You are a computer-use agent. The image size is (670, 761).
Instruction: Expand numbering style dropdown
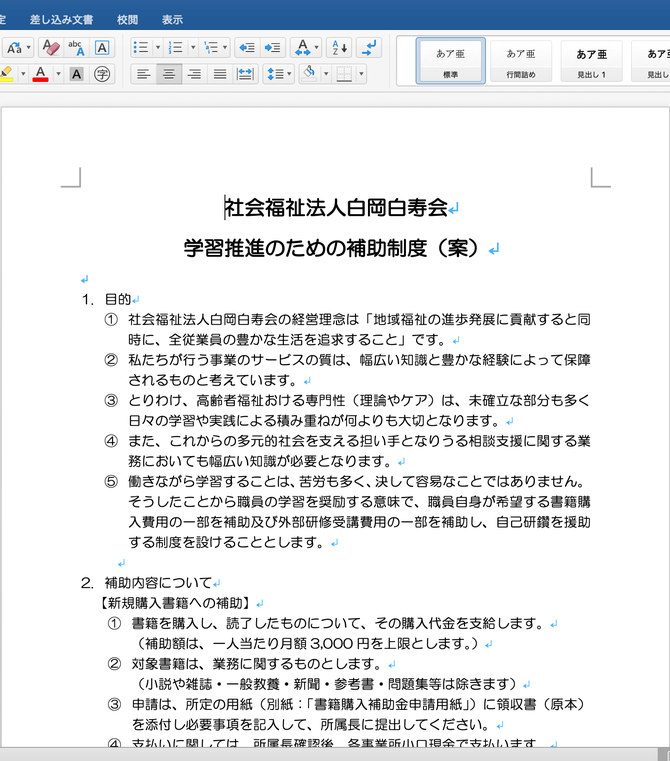click(193, 48)
